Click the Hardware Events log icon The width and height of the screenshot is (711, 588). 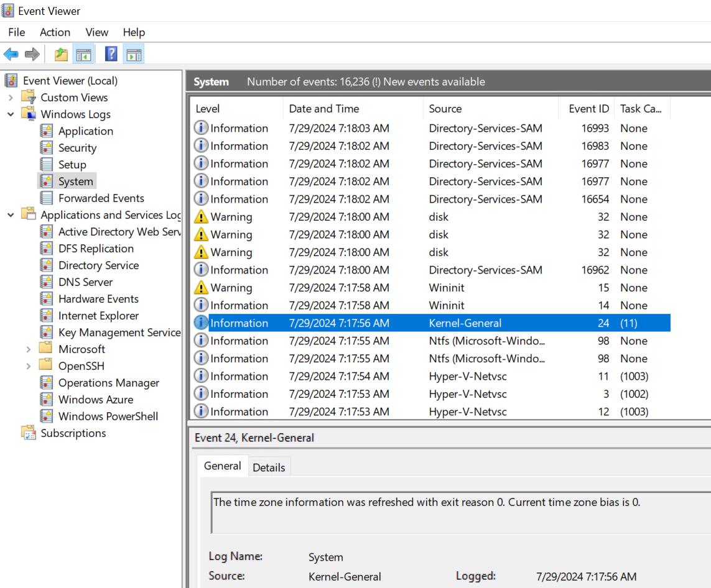point(46,298)
